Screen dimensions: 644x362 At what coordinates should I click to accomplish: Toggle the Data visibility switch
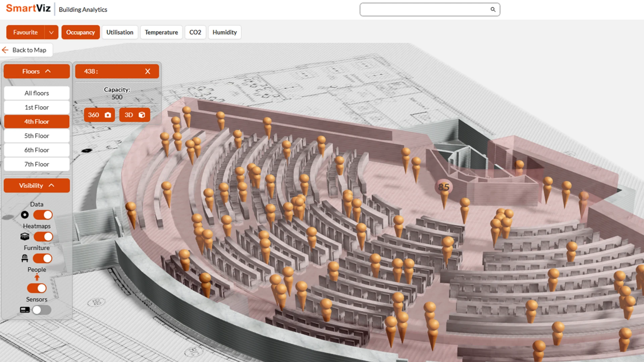(x=43, y=215)
